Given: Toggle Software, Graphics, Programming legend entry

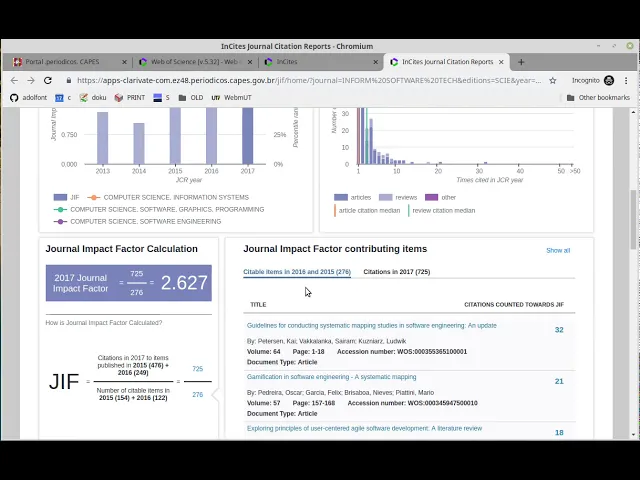Looking at the screenshot, I should click(x=159, y=209).
